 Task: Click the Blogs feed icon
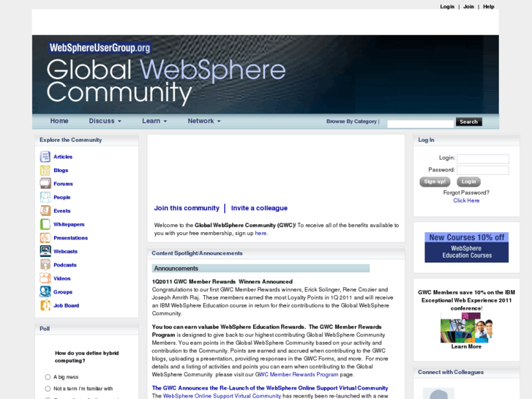[x=45, y=170]
